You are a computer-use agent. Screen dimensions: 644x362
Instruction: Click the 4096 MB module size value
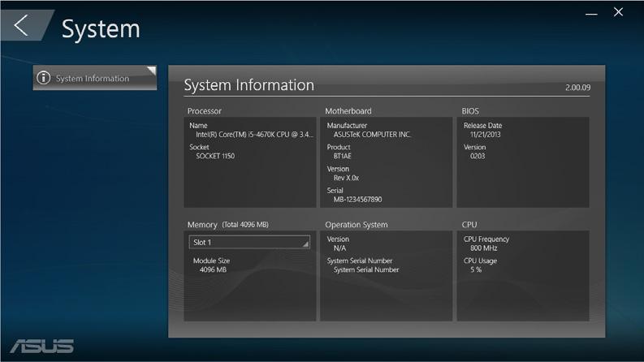click(x=213, y=269)
